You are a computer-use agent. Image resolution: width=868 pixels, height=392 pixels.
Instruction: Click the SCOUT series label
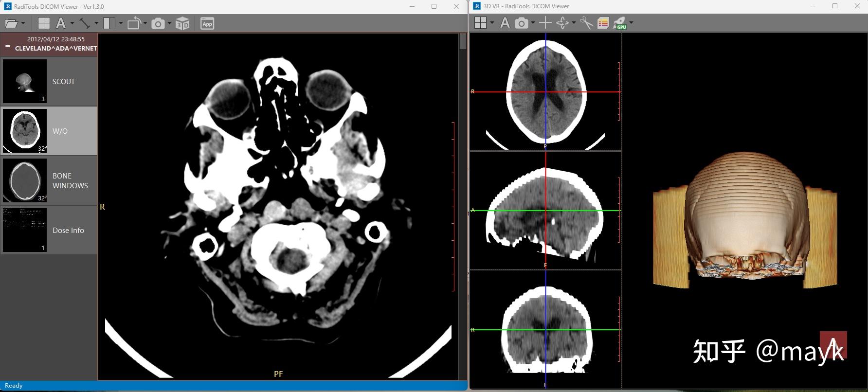click(x=64, y=82)
